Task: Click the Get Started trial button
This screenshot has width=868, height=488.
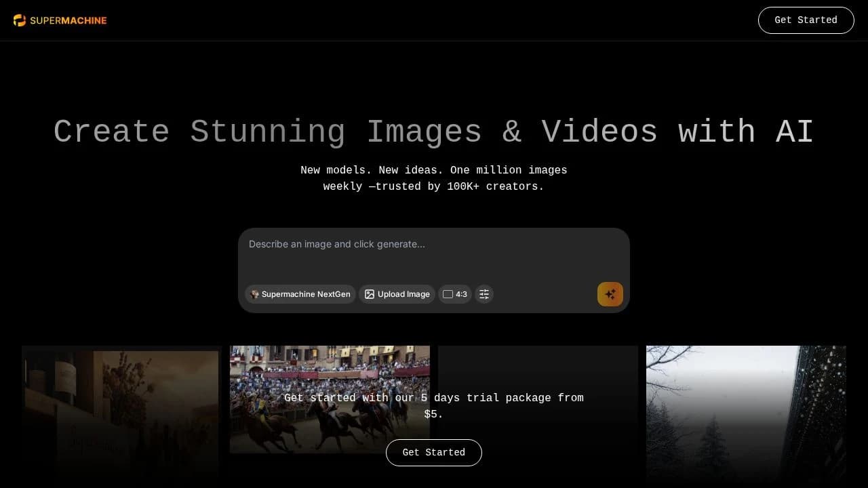Action: click(x=434, y=452)
